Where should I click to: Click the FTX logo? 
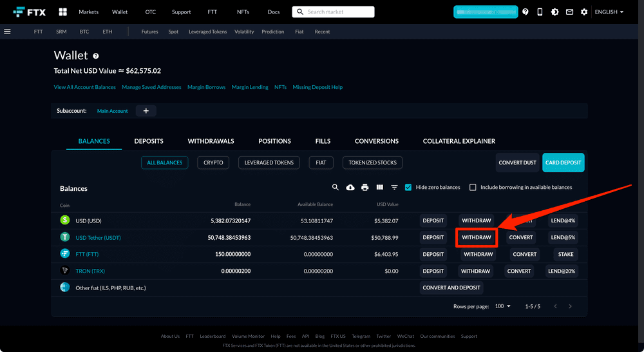point(29,12)
